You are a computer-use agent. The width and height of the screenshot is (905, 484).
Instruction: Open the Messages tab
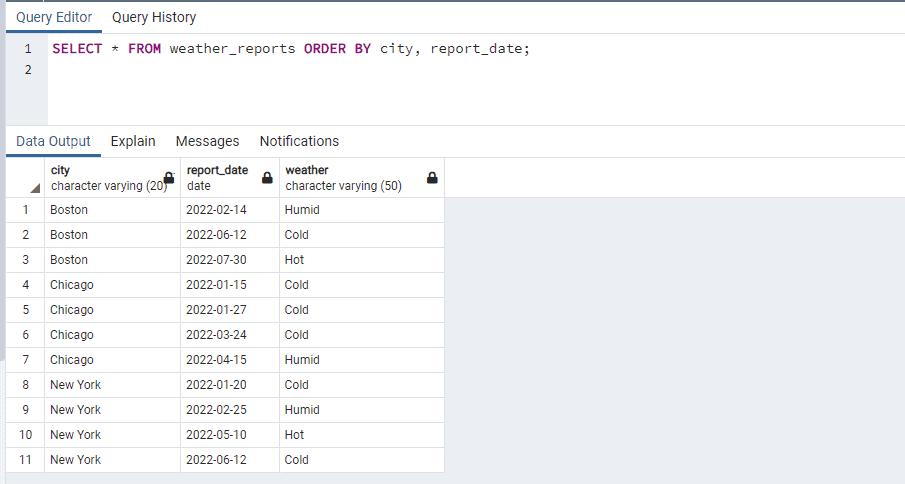tap(207, 141)
